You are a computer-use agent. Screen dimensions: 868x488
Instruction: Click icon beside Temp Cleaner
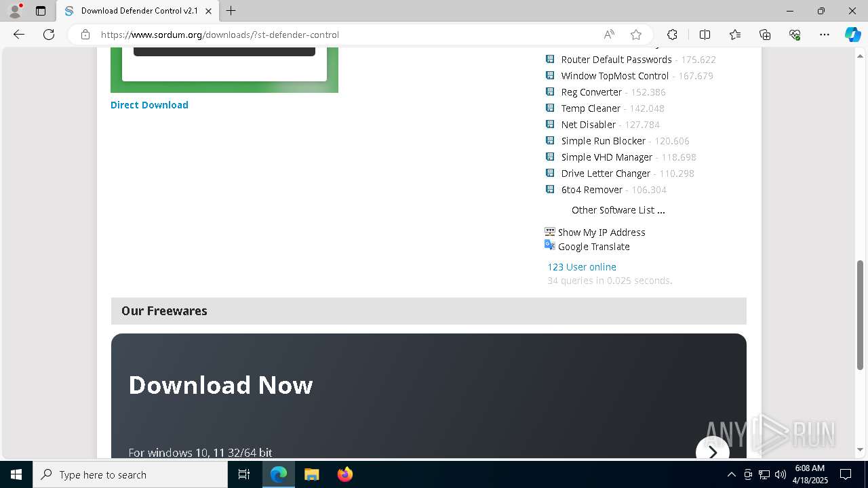pyautogui.click(x=550, y=108)
